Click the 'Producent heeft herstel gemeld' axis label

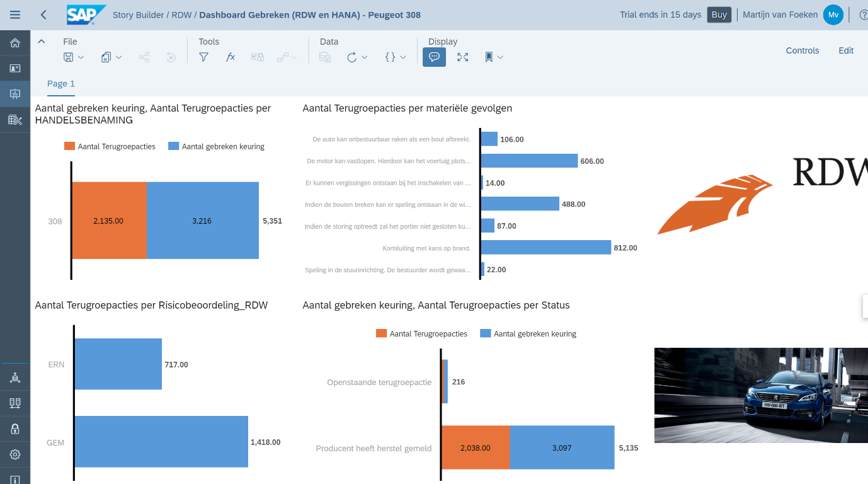pyautogui.click(x=374, y=448)
